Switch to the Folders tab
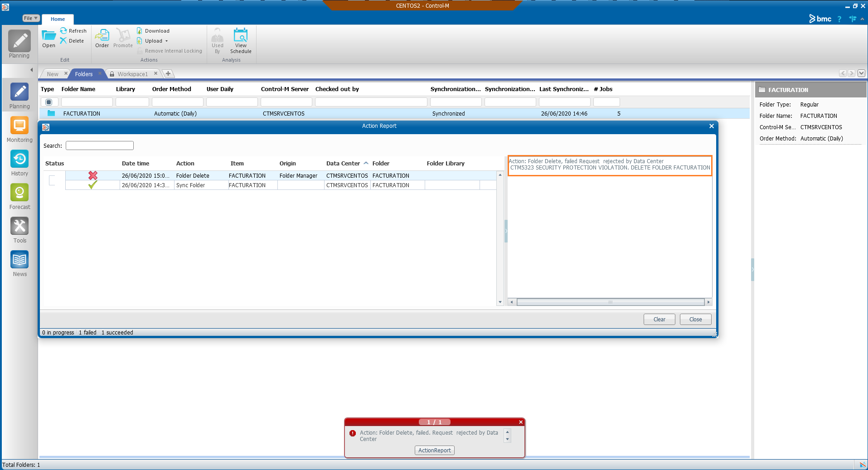Viewport: 868px width, 470px height. click(x=84, y=74)
